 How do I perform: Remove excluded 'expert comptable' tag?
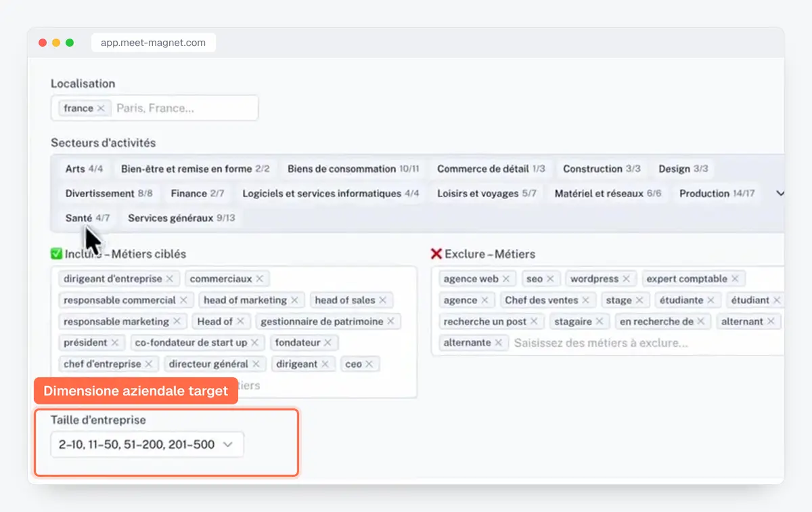pos(735,278)
